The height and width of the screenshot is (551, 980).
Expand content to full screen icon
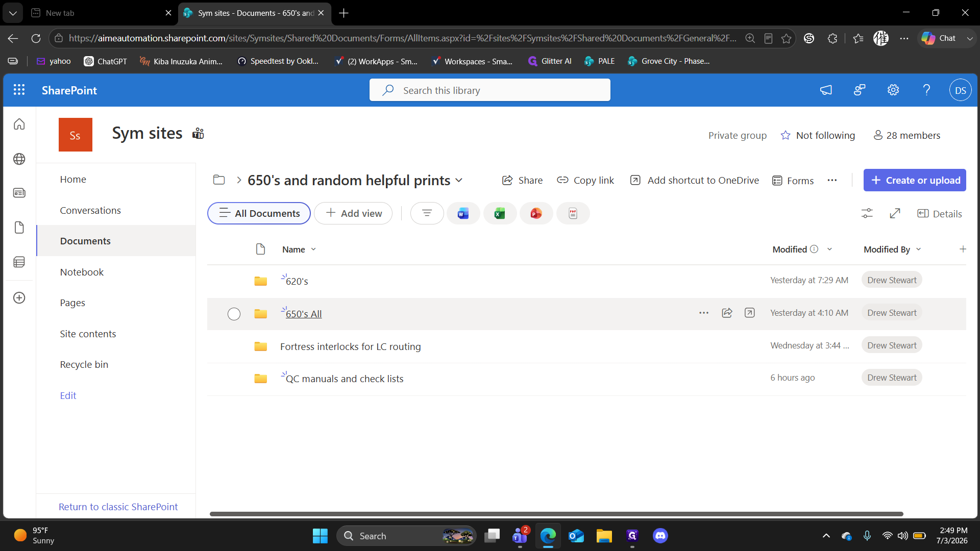[x=895, y=213]
